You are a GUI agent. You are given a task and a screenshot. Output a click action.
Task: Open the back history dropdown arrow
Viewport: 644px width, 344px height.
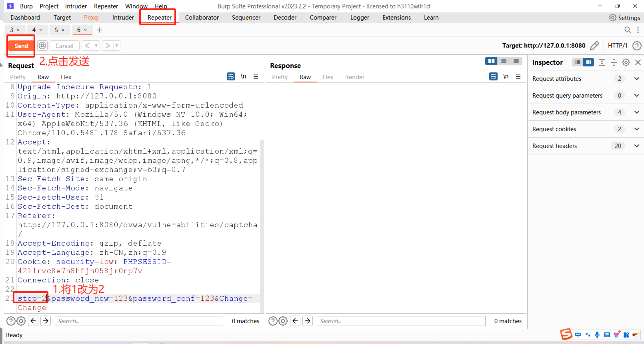coord(96,46)
